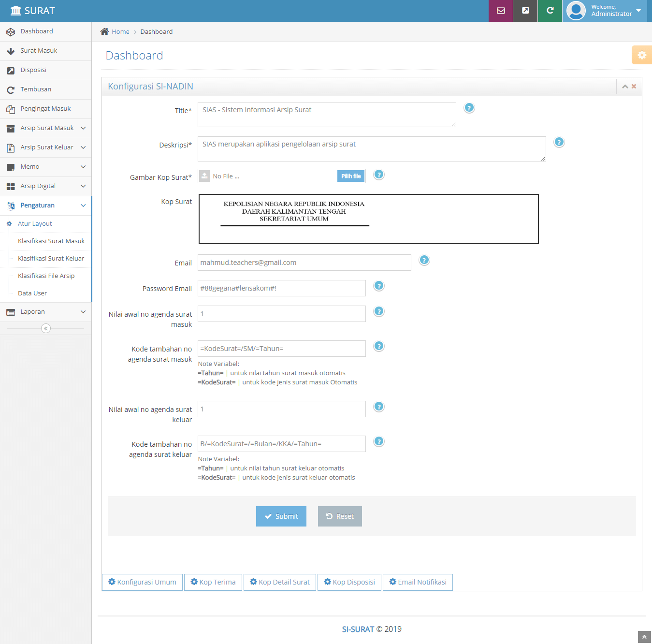The image size is (652, 644).
Task: Click Nilai awal agenda surat masuk field
Action: [x=282, y=314]
